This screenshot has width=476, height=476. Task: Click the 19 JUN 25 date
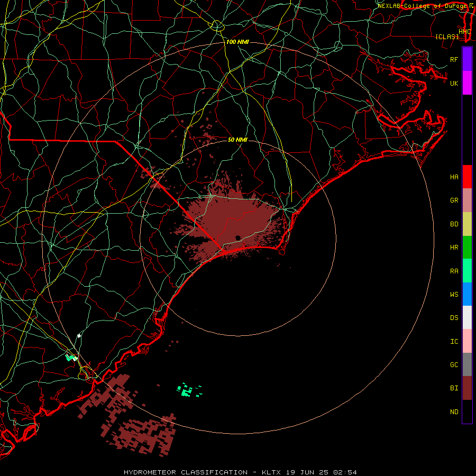pyautogui.click(x=307, y=472)
